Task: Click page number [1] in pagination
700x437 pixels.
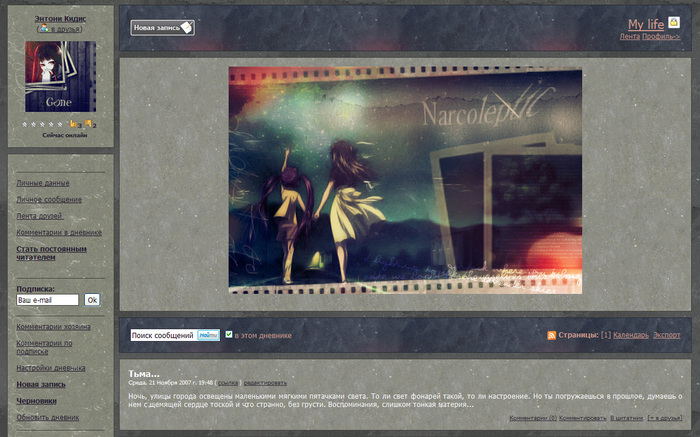Action: point(605,335)
